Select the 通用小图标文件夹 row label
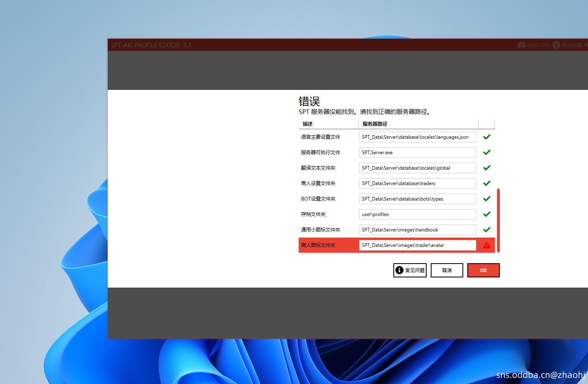Image resolution: width=588 pixels, height=384 pixels. pos(321,230)
